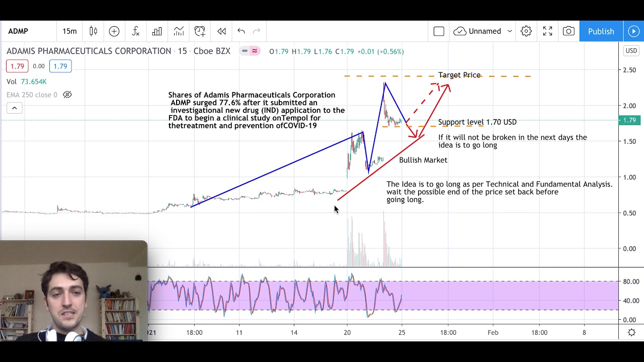The image size is (644, 362).
Task: Click the red 1.79 sell price button
Action: pyautogui.click(x=17, y=66)
